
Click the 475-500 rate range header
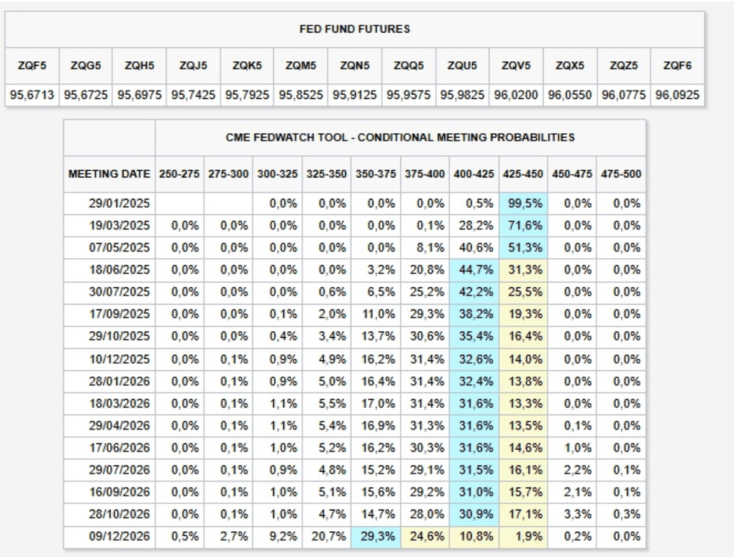pyautogui.click(x=622, y=174)
